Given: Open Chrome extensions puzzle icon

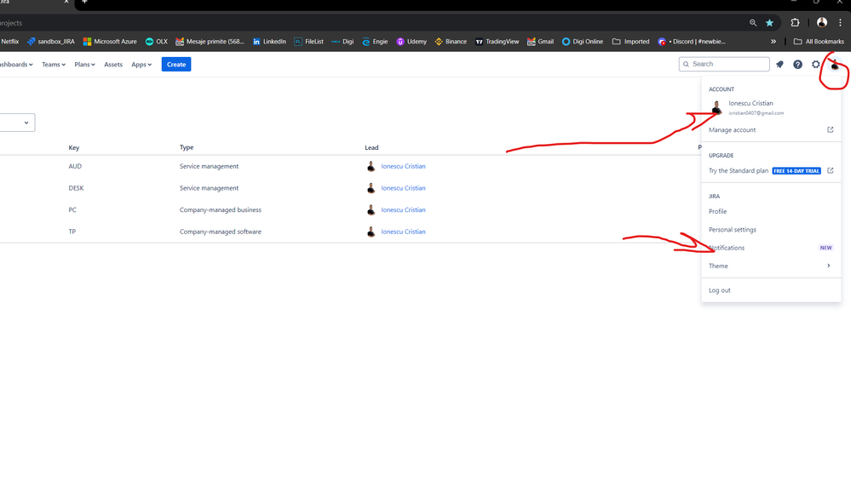Looking at the screenshot, I should point(795,23).
